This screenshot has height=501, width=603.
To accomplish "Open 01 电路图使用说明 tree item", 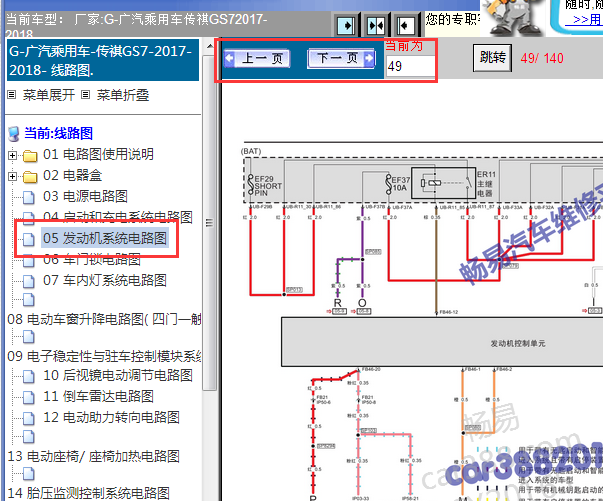I will (98, 155).
